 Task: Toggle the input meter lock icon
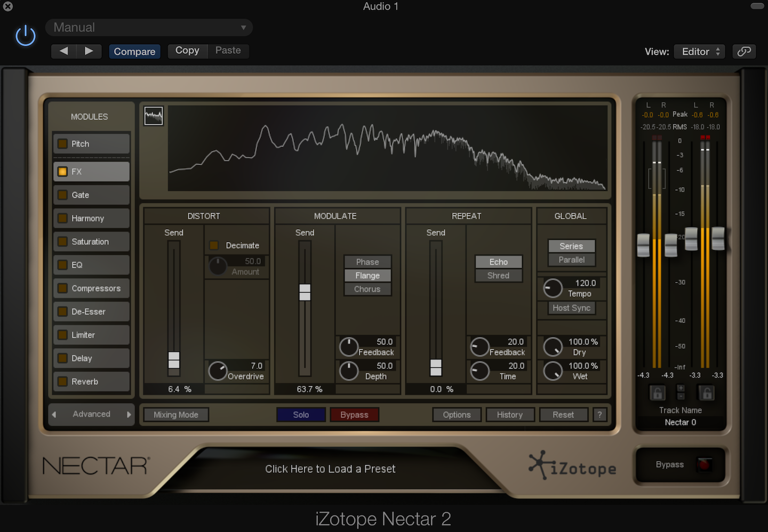coord(657,393)
